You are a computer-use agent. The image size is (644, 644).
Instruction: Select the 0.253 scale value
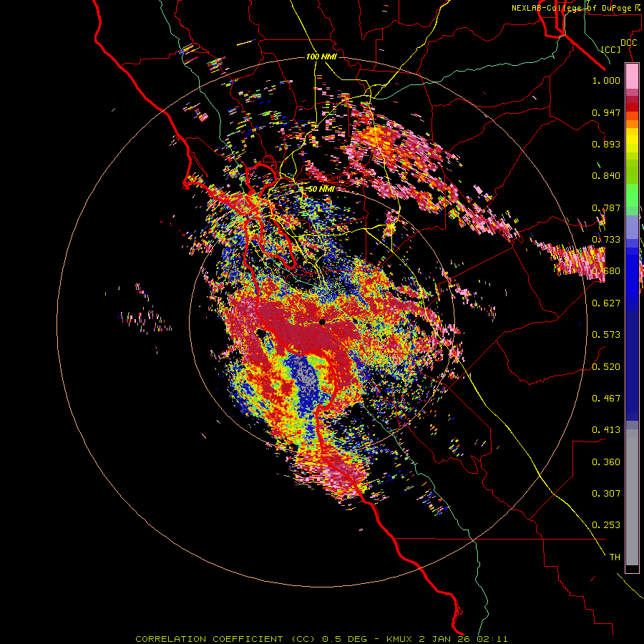pos(606,525)
